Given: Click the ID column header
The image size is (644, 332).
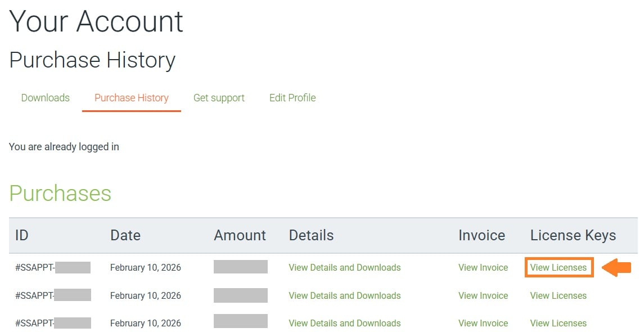Looking at the screenshot, I should click(x=21, y=235).
